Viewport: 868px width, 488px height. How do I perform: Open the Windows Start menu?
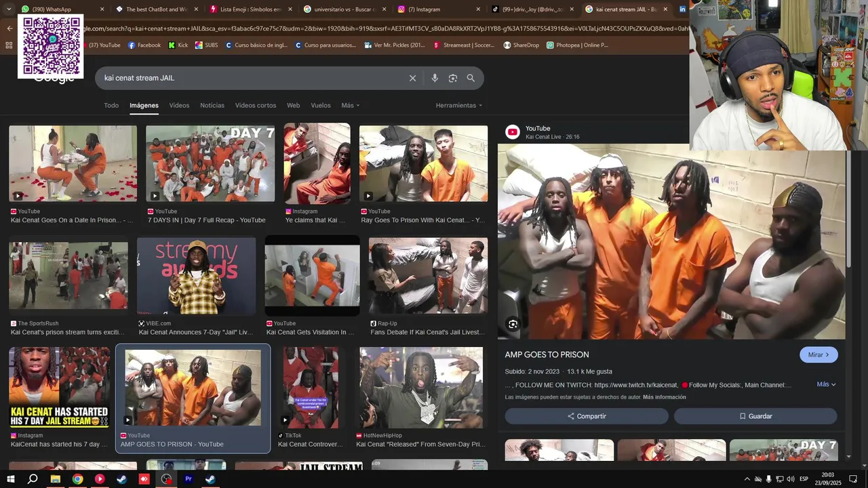tap(11, 479)
